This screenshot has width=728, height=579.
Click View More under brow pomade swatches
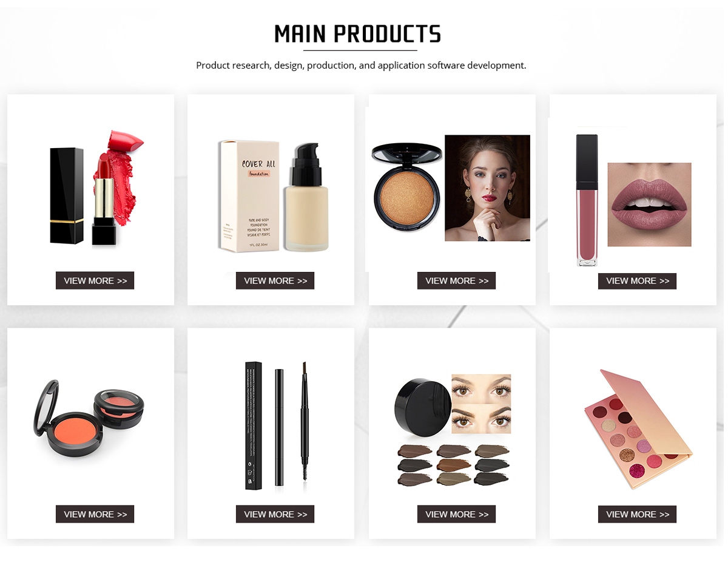[x=456, y=514]
